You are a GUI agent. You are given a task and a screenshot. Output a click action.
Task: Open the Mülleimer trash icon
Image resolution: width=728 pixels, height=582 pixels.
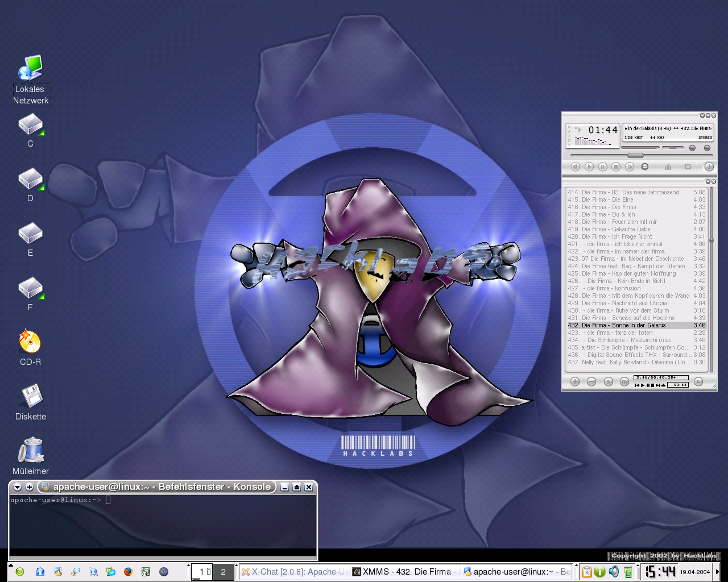tap(31, 451)
